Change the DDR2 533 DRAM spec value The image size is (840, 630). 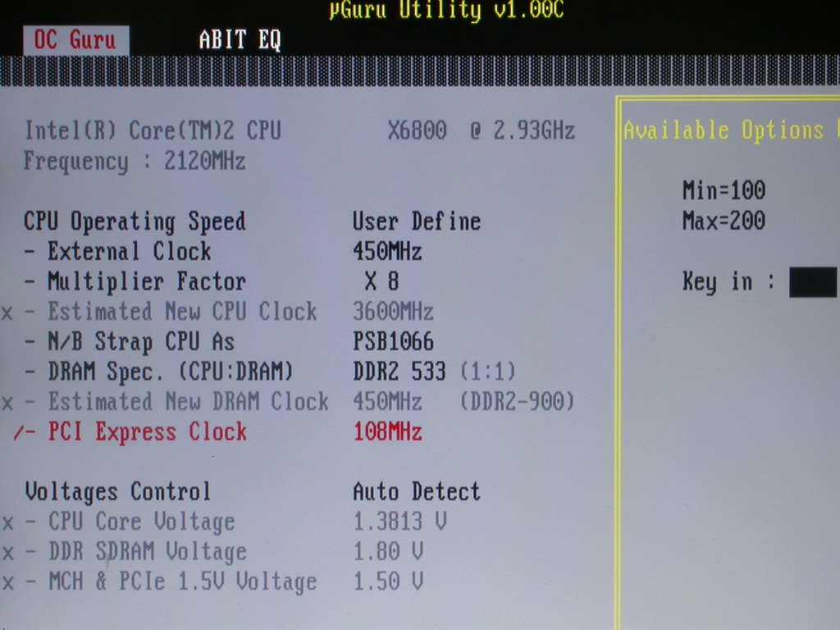[x=399, y=372]
